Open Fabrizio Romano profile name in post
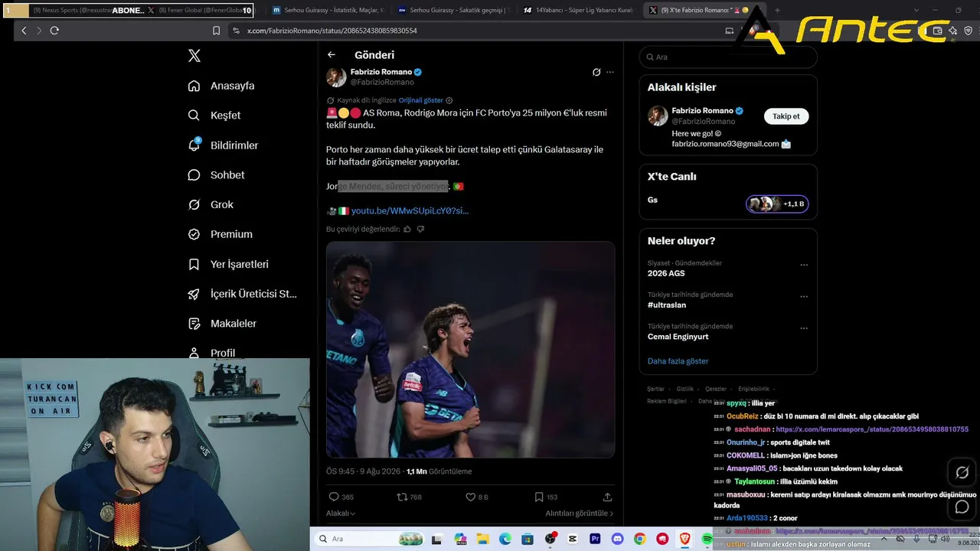Viewport: 980px width, 551px height. (381, 72)
